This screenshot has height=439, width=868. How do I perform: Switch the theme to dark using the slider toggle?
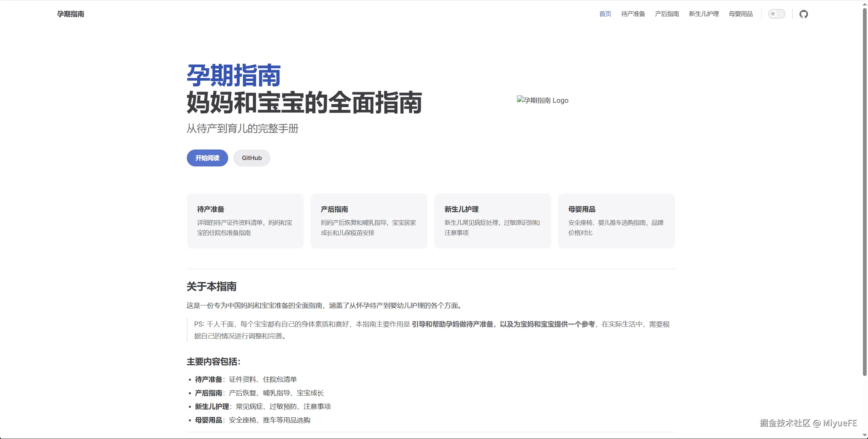click(x=777, y=14)
